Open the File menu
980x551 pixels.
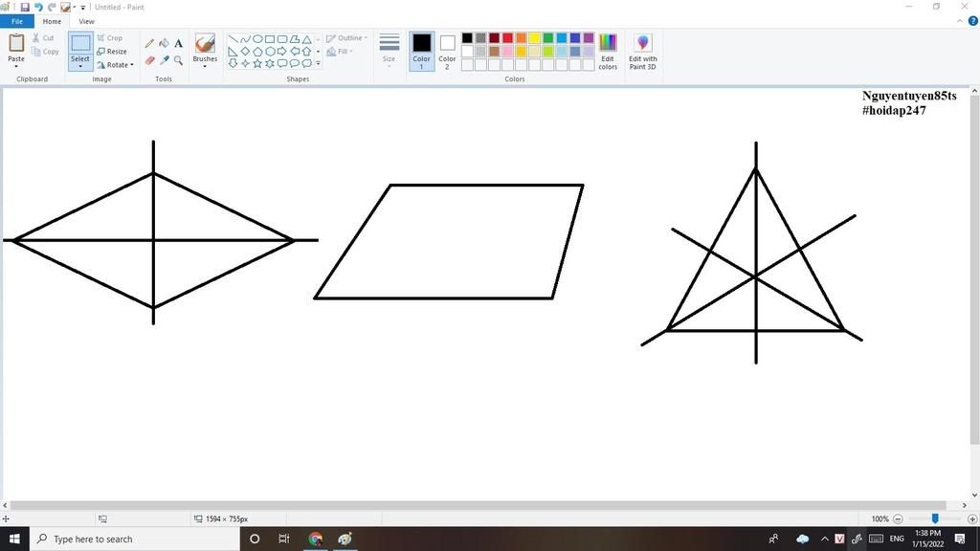(17, 21)
